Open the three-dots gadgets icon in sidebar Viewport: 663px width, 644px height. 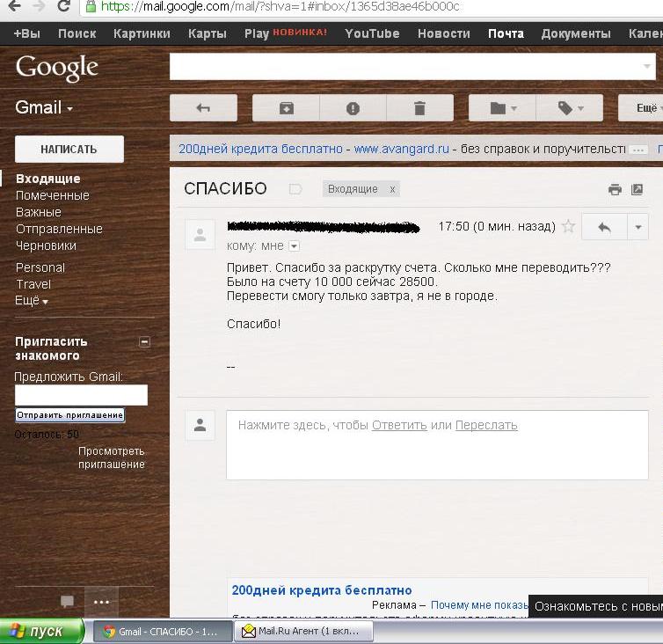click(x=101, y=602)
